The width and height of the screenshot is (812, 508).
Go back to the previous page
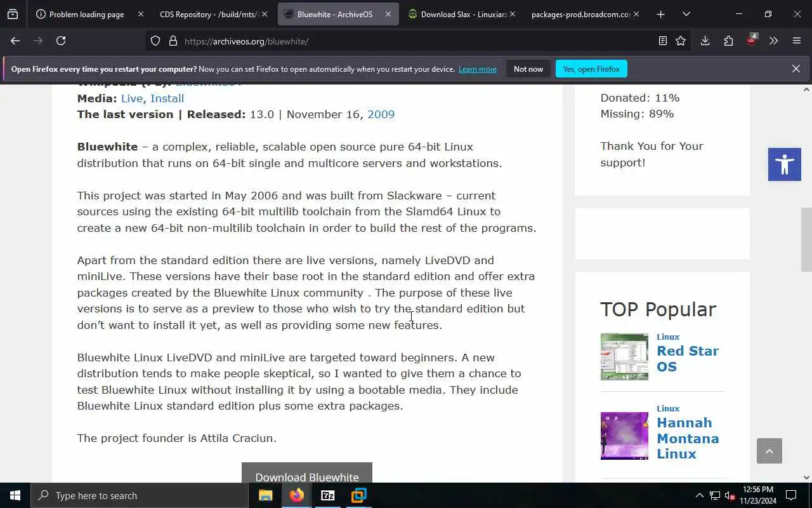(15, 41)
